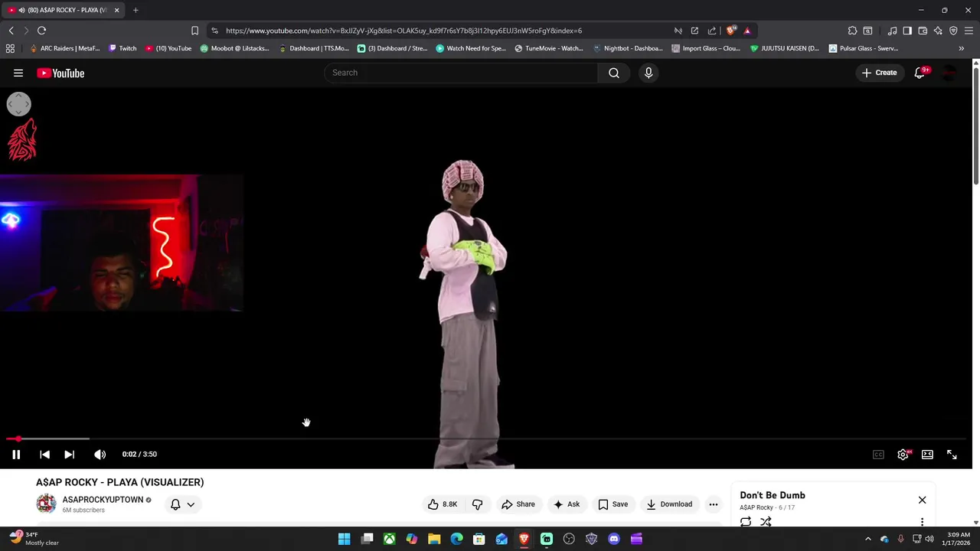Share the PLAYA visualizer video
The image size is (980, 551).
(518, 504)
